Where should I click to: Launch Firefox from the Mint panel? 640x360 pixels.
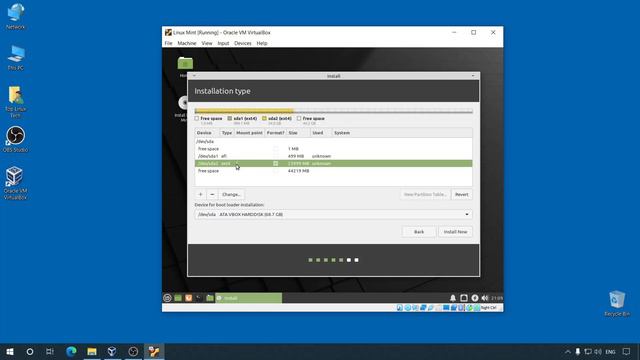tap(189, 298)
